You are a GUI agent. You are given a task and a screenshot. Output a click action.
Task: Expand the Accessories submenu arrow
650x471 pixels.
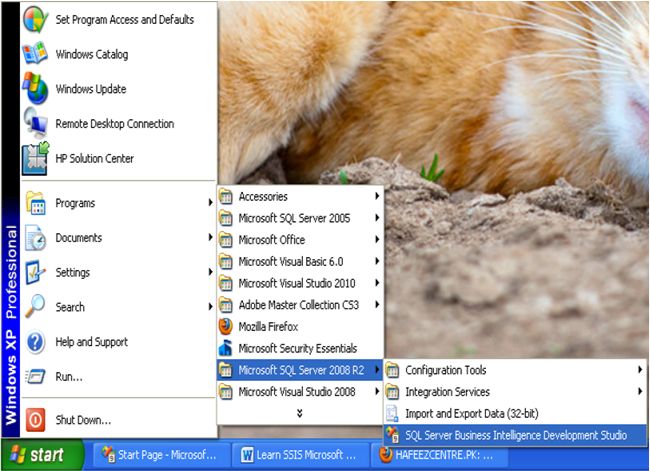[377, 196]
